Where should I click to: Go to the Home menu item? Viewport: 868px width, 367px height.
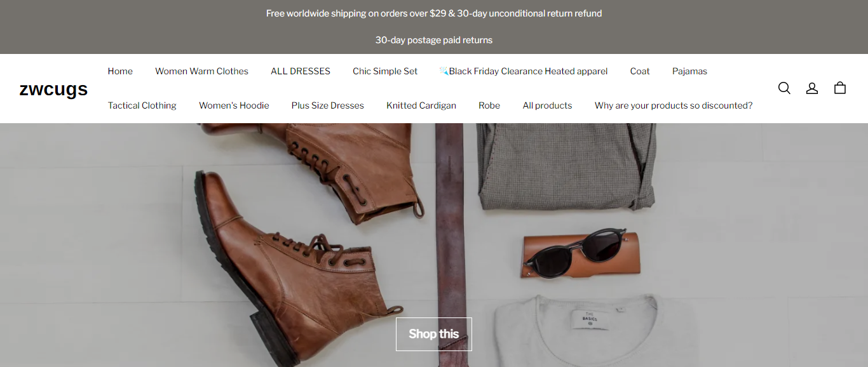point(120,71)
